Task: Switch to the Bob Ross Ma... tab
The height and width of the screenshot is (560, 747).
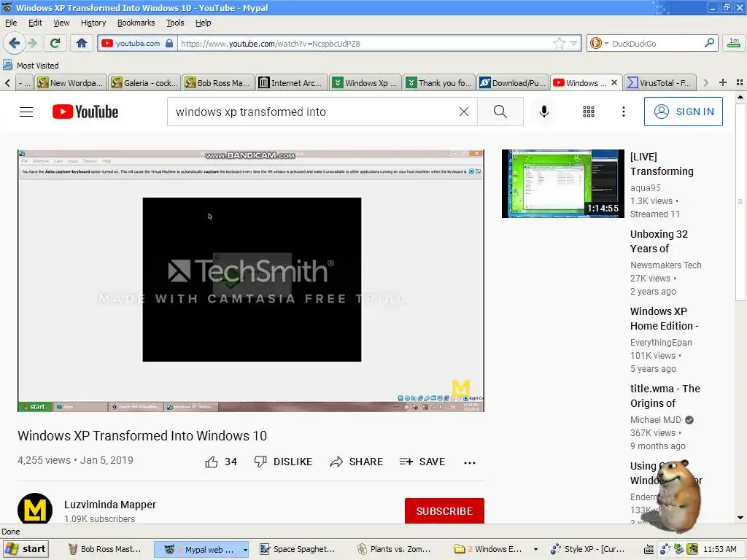Action: (218, 83)
